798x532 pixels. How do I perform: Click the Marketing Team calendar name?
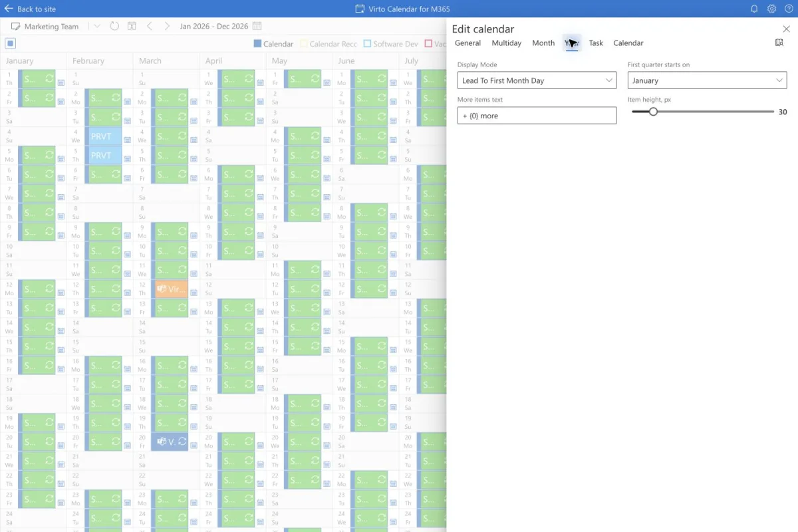tap(51, 27)
